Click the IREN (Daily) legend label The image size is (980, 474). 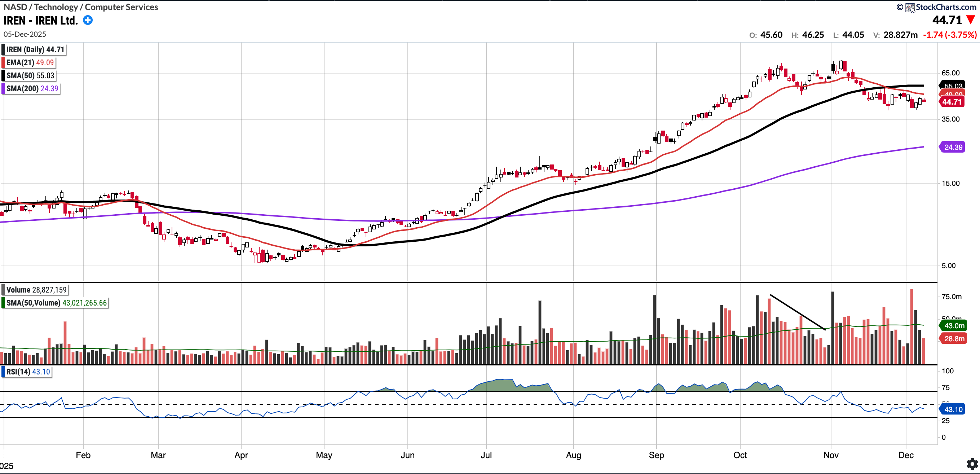[x=35, y=49]
